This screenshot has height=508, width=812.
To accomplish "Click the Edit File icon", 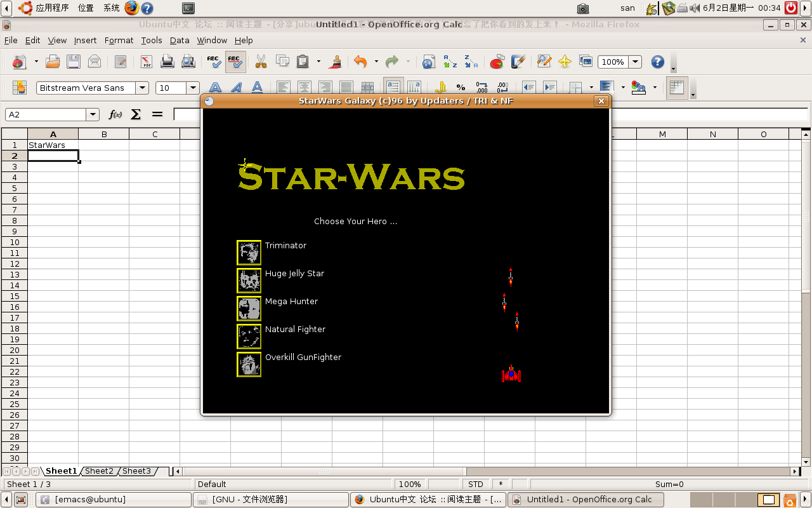I will coord(121,62).
